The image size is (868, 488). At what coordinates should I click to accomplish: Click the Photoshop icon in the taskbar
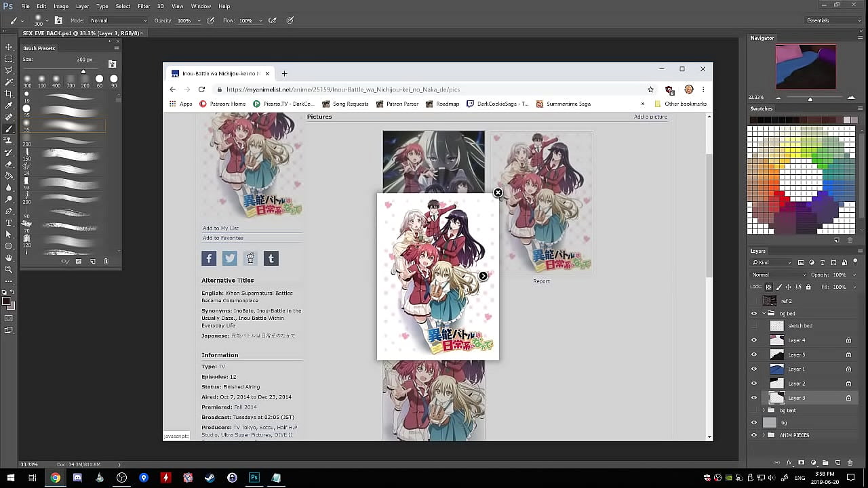(x=254, y=478)
